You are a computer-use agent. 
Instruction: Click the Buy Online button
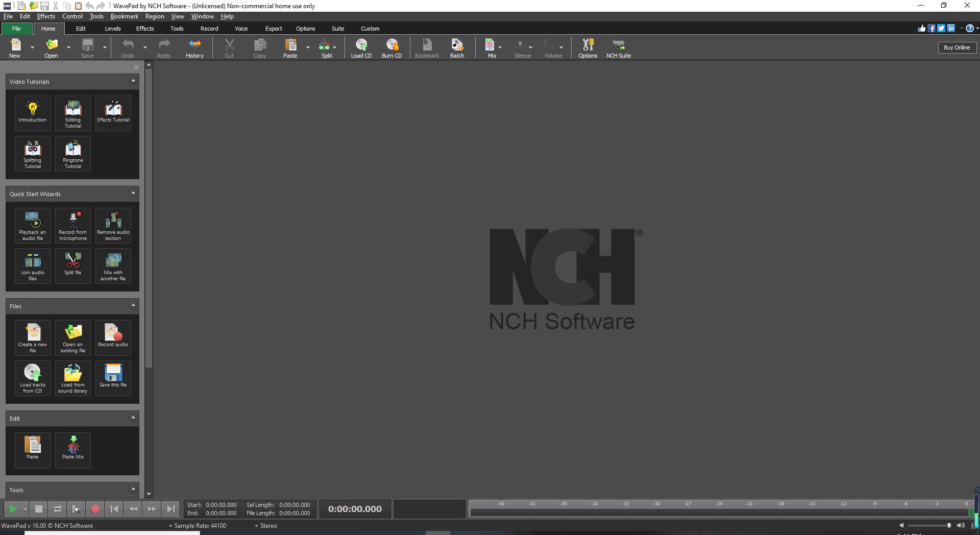[957, 47]
